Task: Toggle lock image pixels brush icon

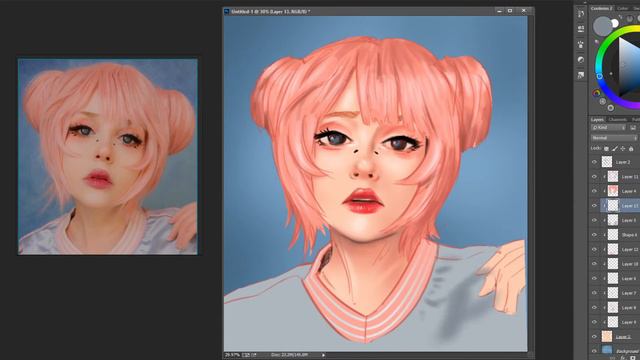Action: (x=615, y=149)
